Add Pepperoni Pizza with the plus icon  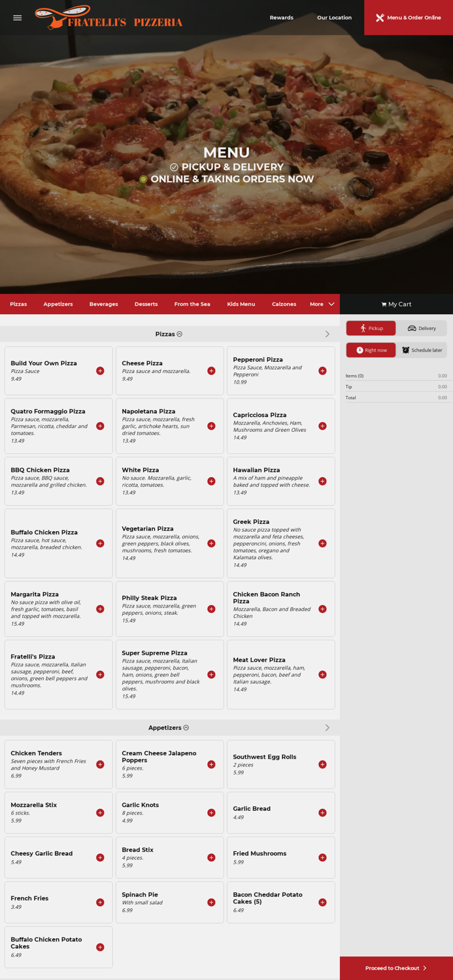[x=322, y=371]
